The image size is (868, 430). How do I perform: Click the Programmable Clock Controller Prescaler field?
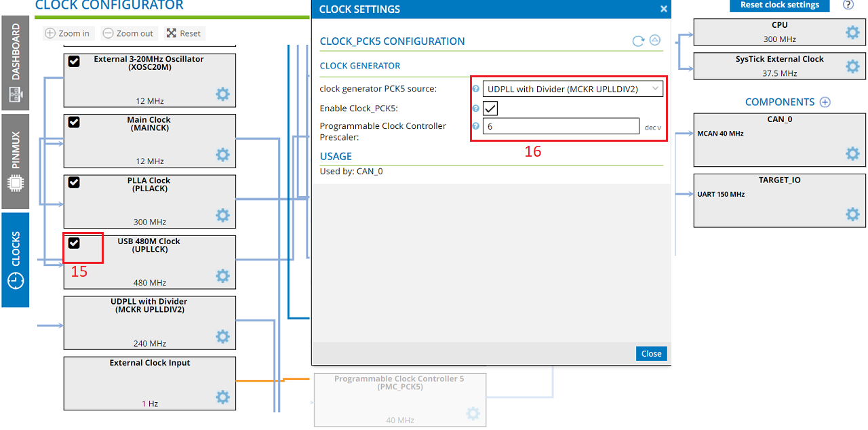click(560, 126)
